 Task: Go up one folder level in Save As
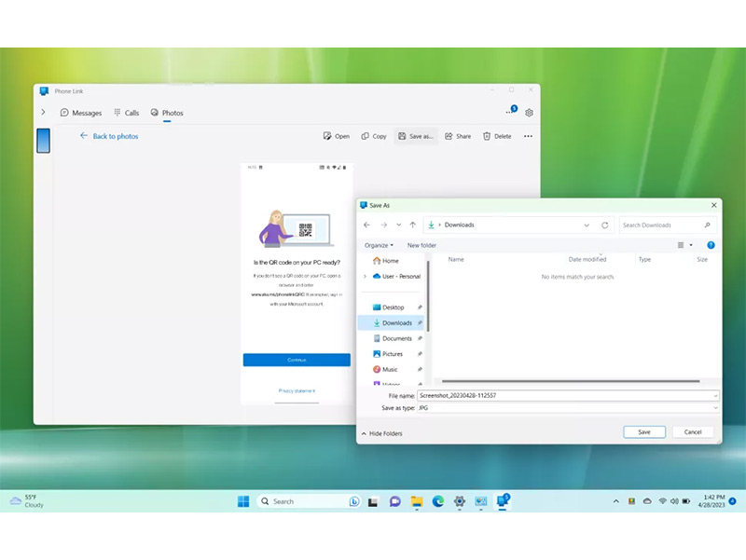(413, 225)
